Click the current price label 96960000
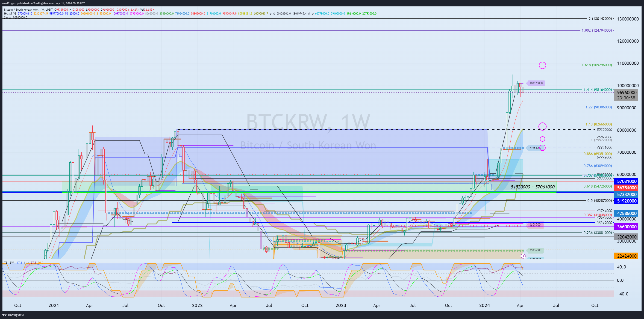Viewport: 644px width, 319px height. pos(627,92)
